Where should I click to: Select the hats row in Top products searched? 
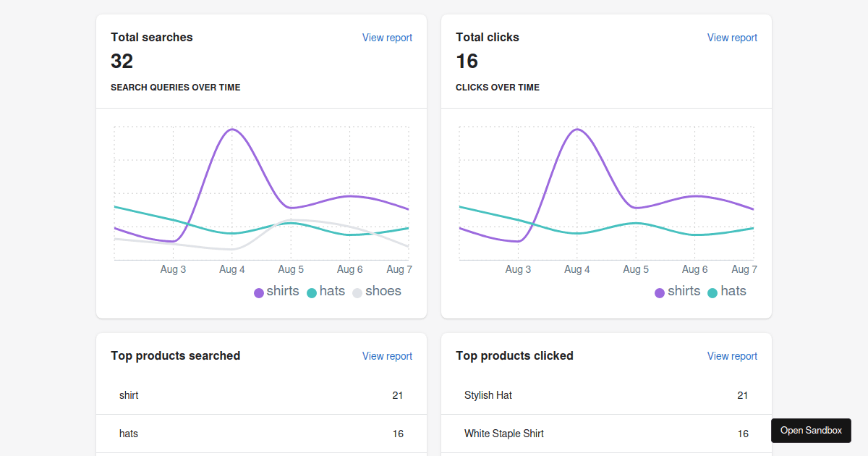tap(260, 434)
